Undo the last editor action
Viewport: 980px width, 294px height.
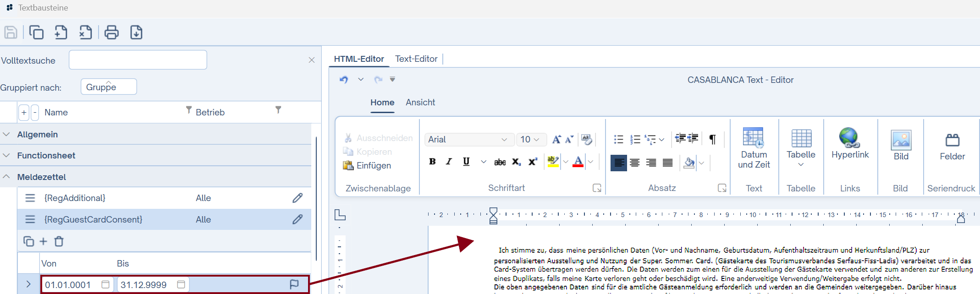tap(344, 79)
